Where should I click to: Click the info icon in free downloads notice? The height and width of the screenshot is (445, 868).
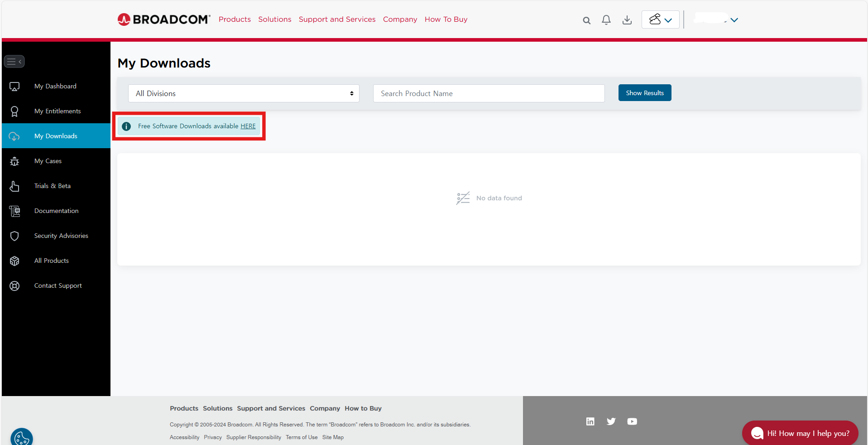point(126,126)
